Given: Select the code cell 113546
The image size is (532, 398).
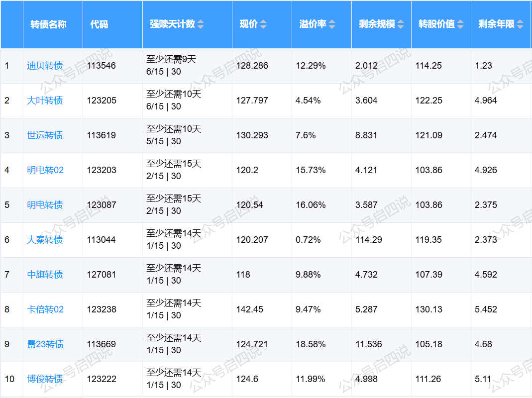Looking at the screenshot, I should 102,66.
